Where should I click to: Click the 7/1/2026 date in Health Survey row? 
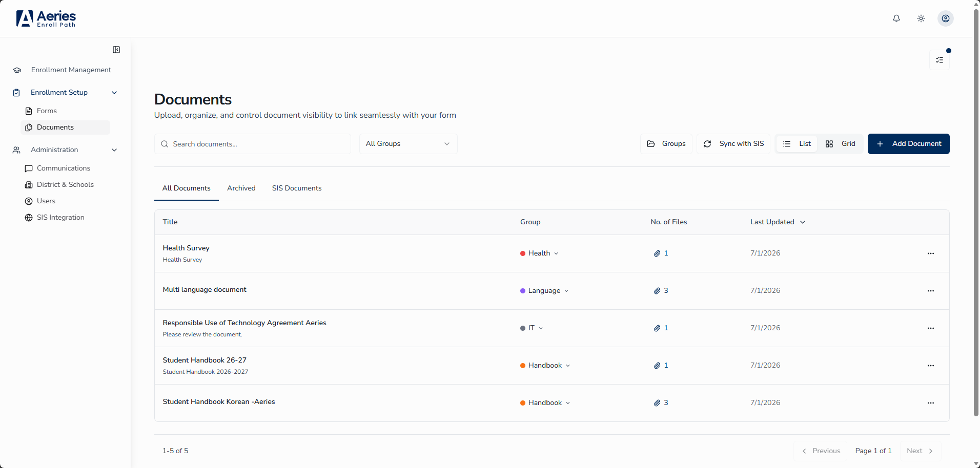coord(765,253)
